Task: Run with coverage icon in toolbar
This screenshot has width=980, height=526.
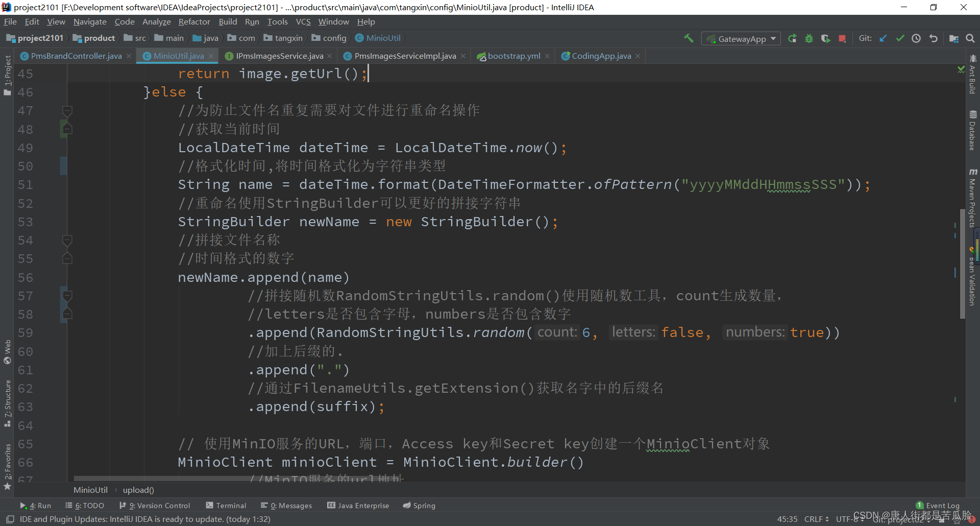Action: click(x=825, y=38)
